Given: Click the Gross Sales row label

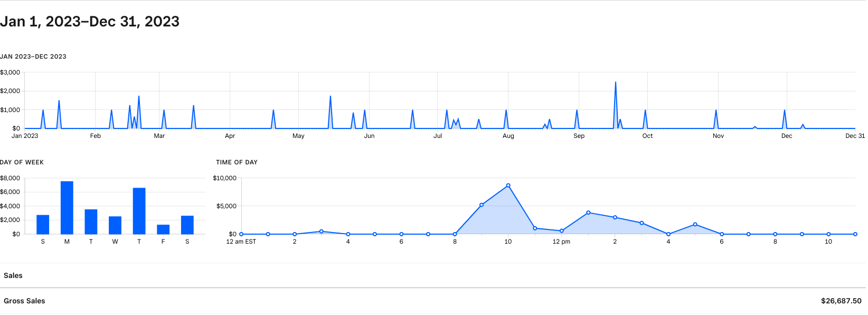Looking at the screenshot, I should 24,301.
